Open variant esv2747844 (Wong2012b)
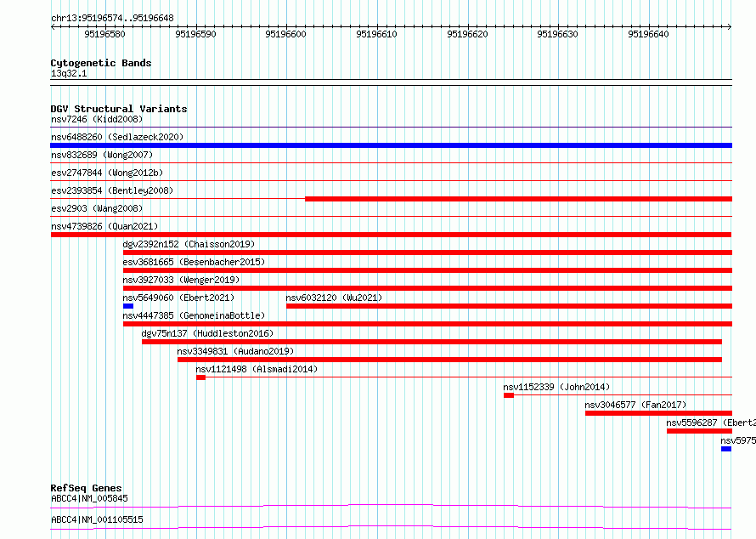The width and height of the screenshot is (756, 539). click(107, 173)
